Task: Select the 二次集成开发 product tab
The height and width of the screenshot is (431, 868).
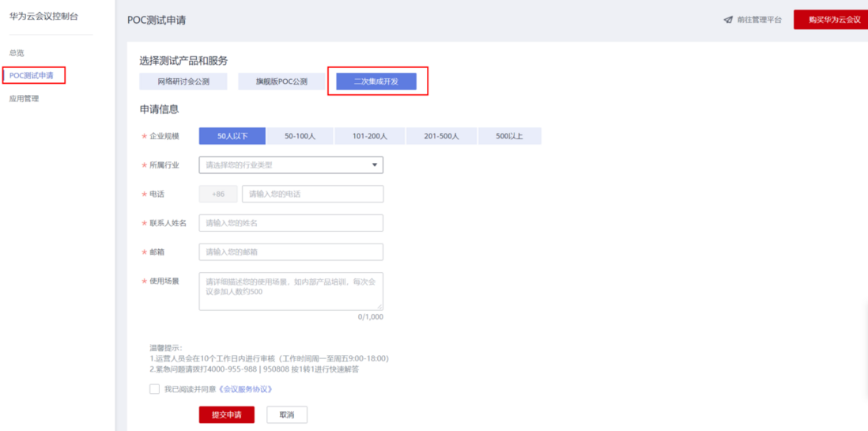Action: coord(376,81)
